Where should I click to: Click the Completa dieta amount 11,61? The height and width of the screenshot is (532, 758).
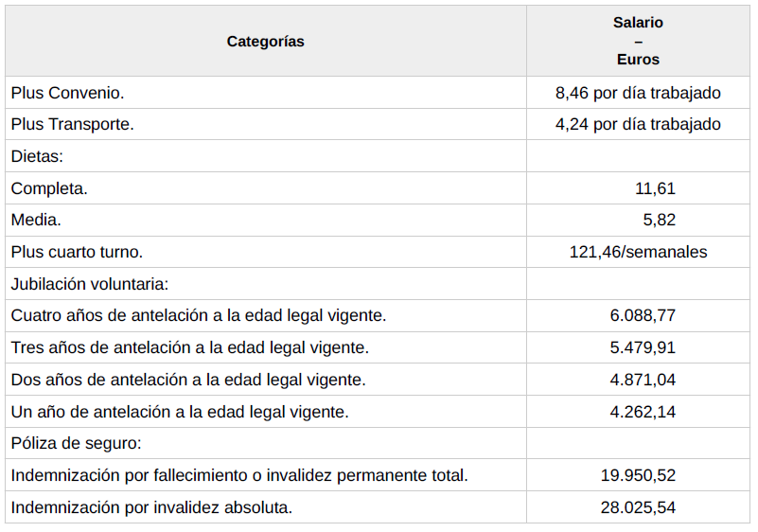[655, 188]
